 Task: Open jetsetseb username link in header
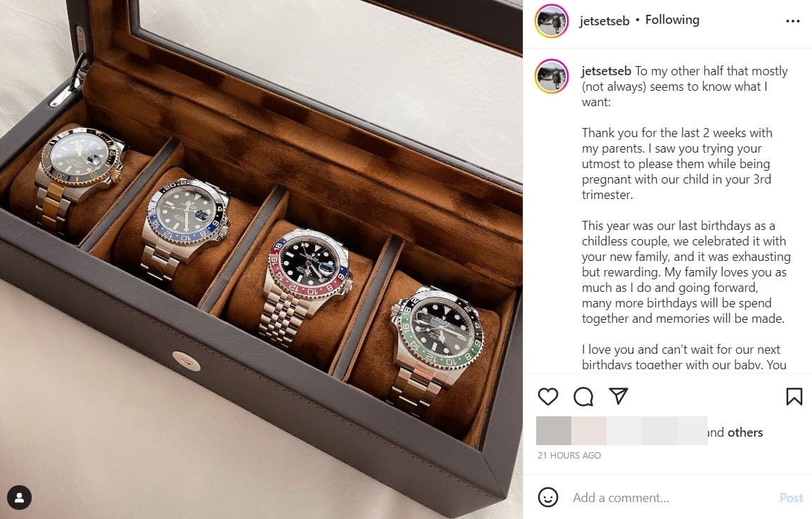[x=604, y=20]
